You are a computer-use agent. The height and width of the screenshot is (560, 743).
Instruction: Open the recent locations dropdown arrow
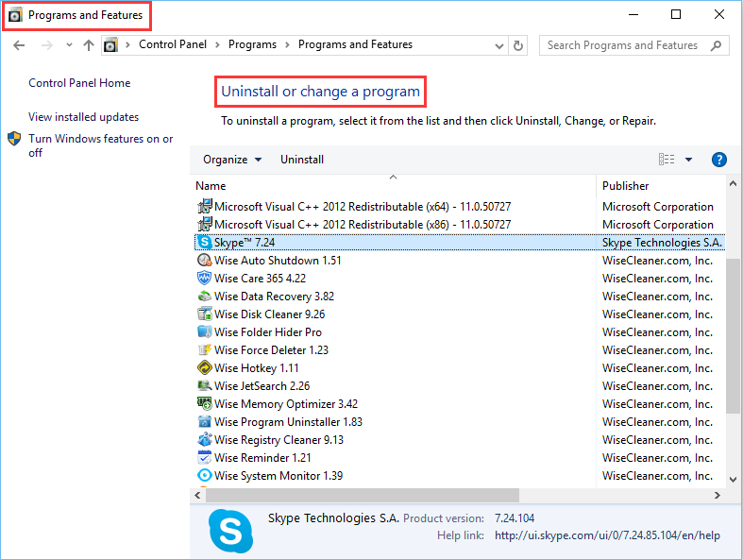[x=69, y=45]
